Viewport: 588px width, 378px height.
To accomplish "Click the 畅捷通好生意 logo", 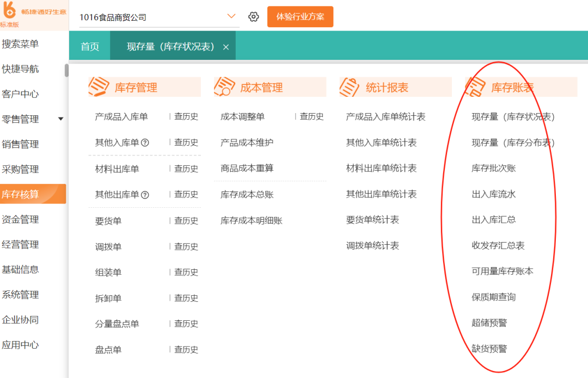I will [x=34, y=11].
